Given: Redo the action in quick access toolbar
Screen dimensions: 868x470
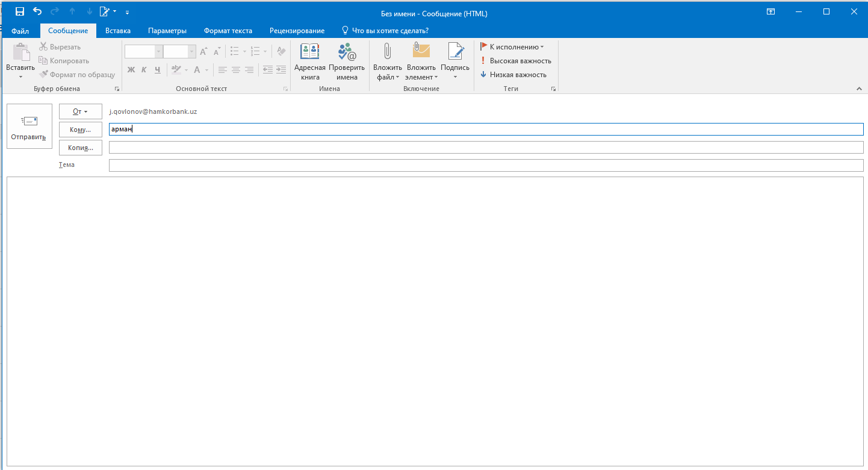Looking at the screenshot, I should [x=55, y=11].
